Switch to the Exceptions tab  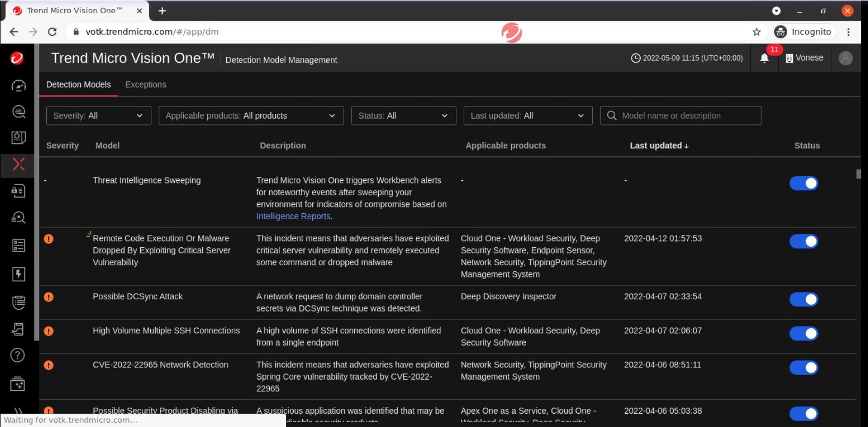[146, 85]
